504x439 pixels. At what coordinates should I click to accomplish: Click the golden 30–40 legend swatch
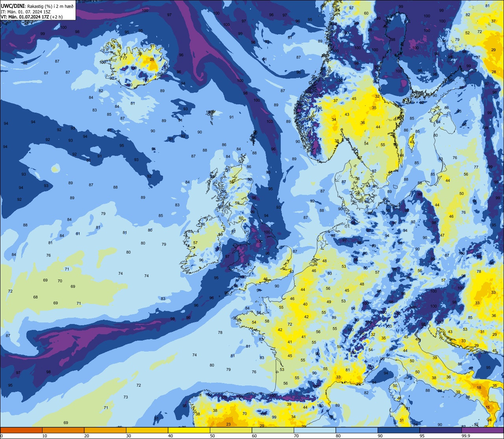coord(147,430)
